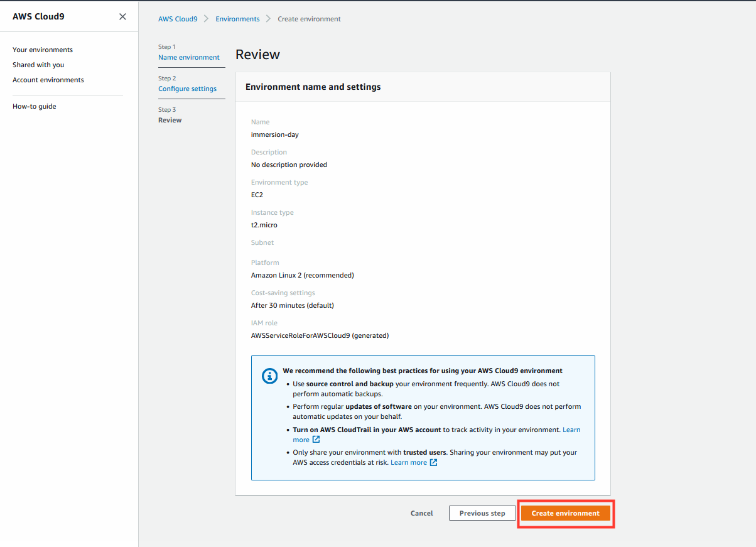Select the Environment type field label
This screenshot has height=547, width=756.
pyautogui.click(x=279, y=182)
